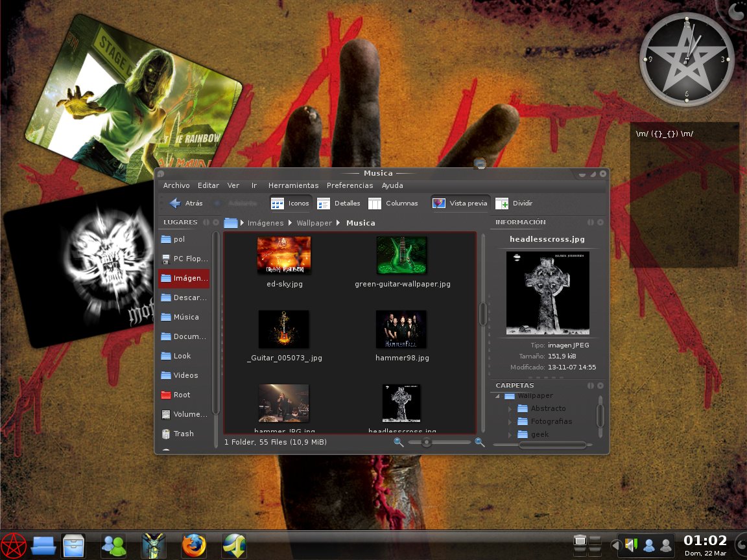Screen dimensions: 747x560
Task: Open the red Root folder in Lugares
Action: (x=184, y=395)
